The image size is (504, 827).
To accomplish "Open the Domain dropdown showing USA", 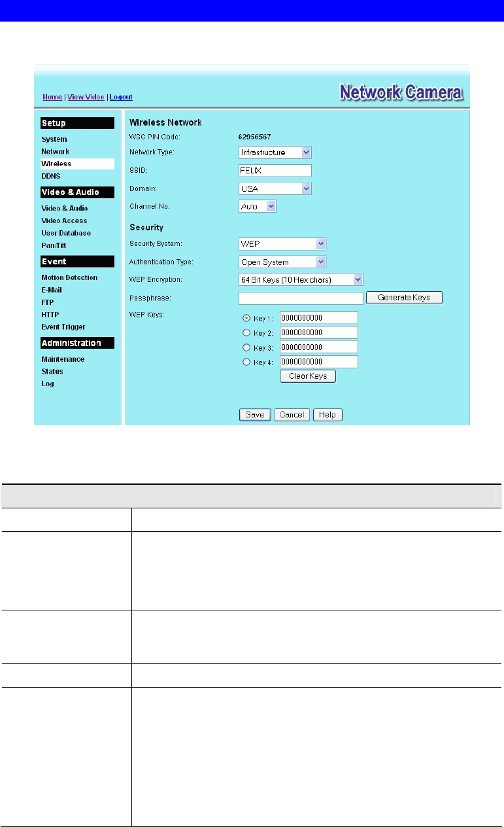I will (275, 188).
